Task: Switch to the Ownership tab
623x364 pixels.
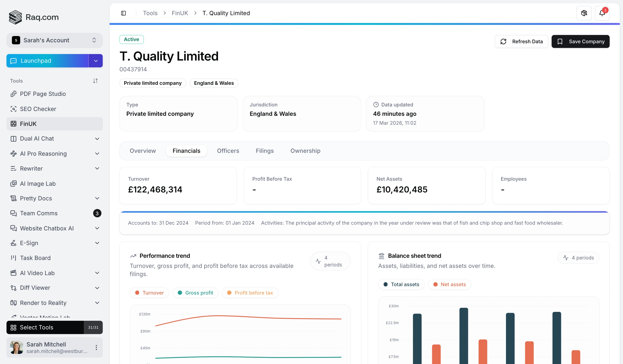Action: coord(305,151)
